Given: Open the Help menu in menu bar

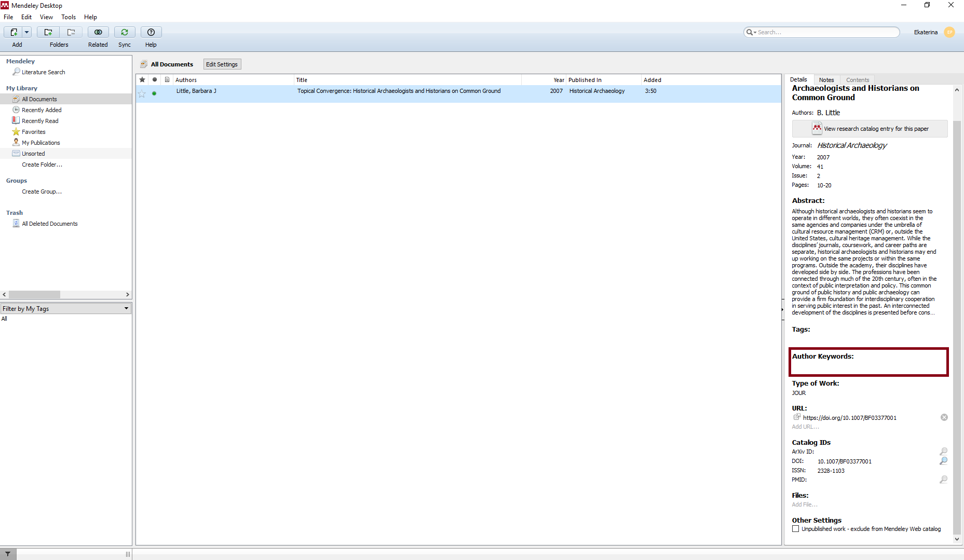Looking at the screenshot, I should (x=90, y=17).
